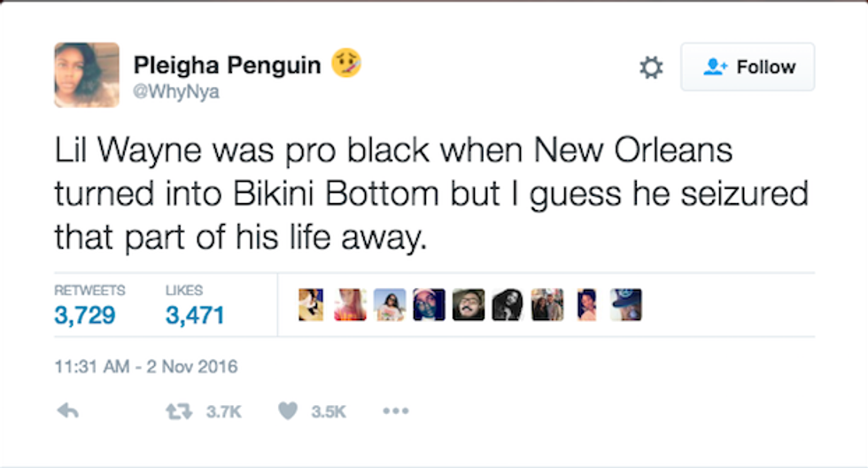Screen dimensions: 868x468
Task: Open Pleigha Penguin's profile picture
Action: pos(87,74)
